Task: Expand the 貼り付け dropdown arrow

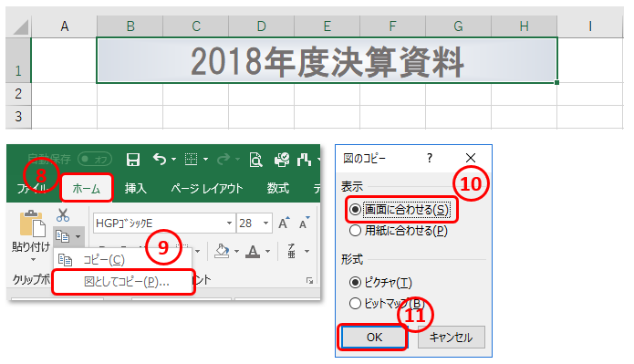Action: coord(33,259)
